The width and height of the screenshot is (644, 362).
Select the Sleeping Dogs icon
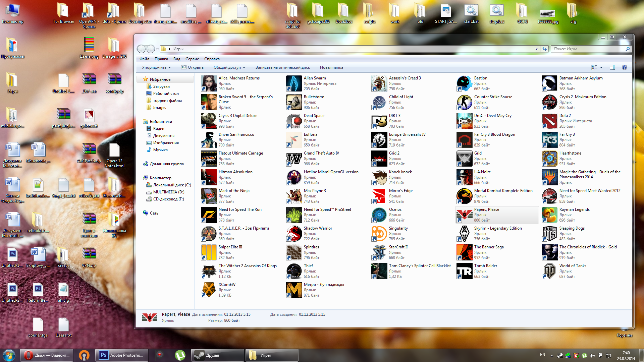point(549,234)
